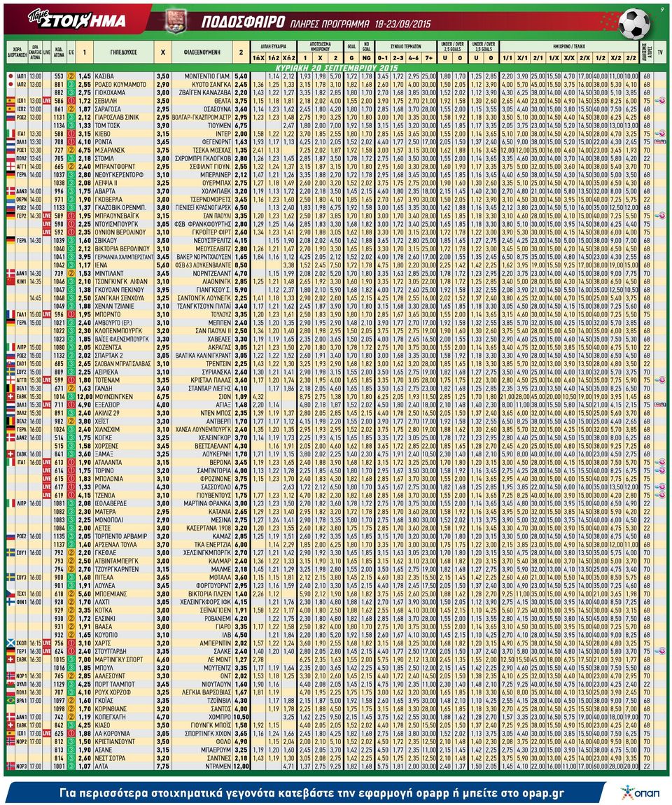Click the ΧΩΡΑ ΔΙΟΡΓΑΝΩΣΗ column header
This screenshot has height=805, width=672.
[17, 52]
